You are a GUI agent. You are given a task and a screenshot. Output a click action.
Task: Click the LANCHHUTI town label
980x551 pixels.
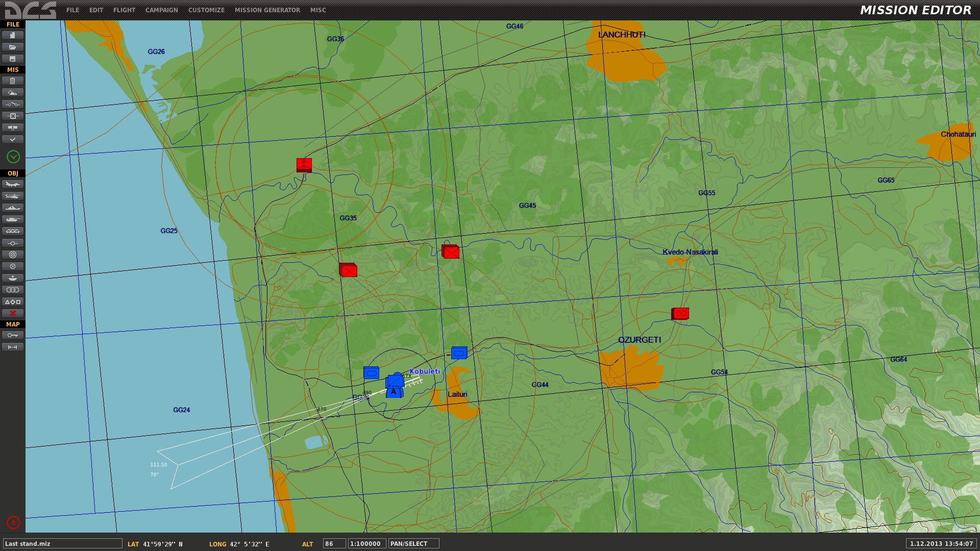[622, 35]
